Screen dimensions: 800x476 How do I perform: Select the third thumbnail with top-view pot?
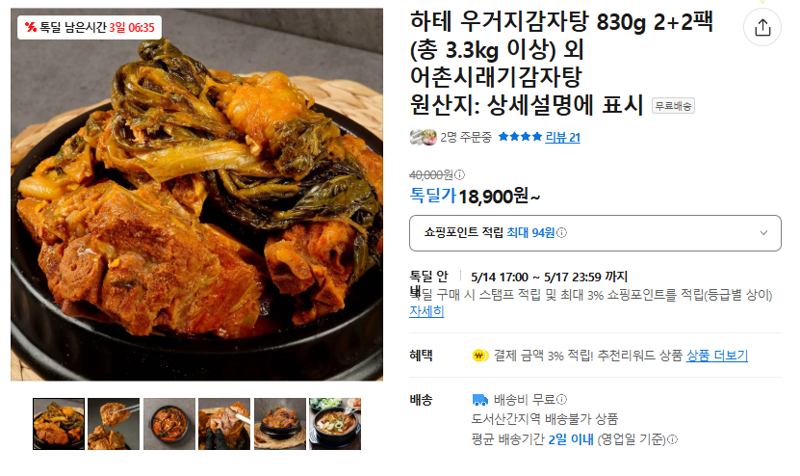(169, 424)
